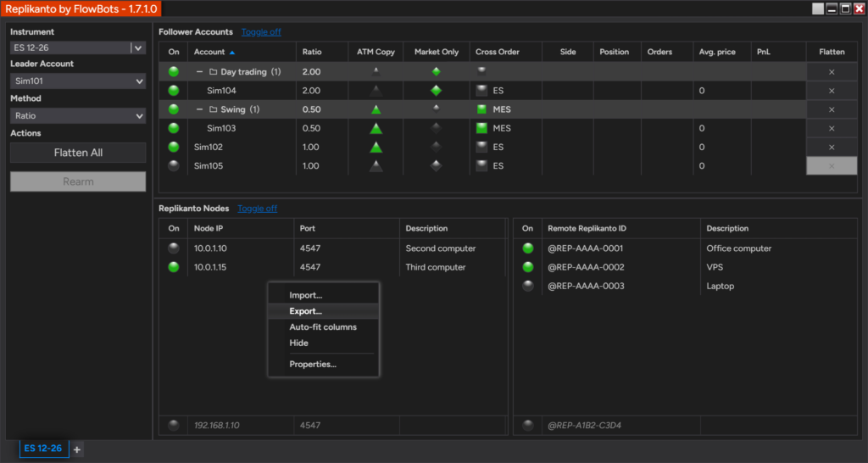Flatten account Sim104
This screenshot has width=868, height=463.
click(x=832, y=91)
